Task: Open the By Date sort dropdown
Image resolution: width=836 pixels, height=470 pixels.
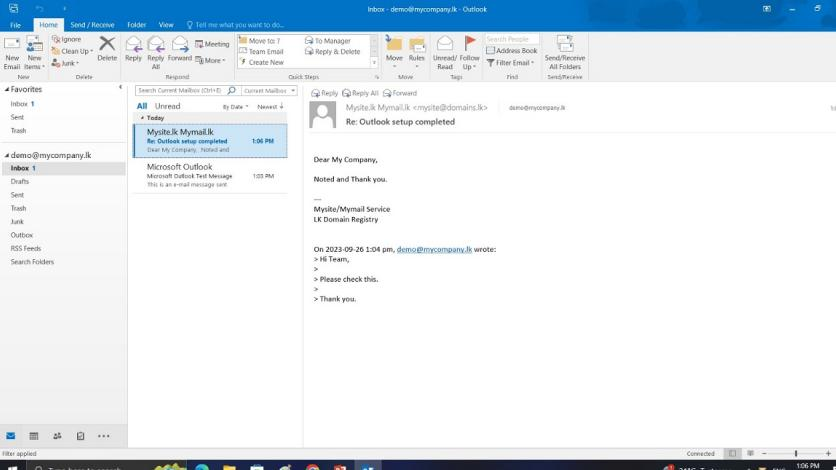Action: pos(235,107)
